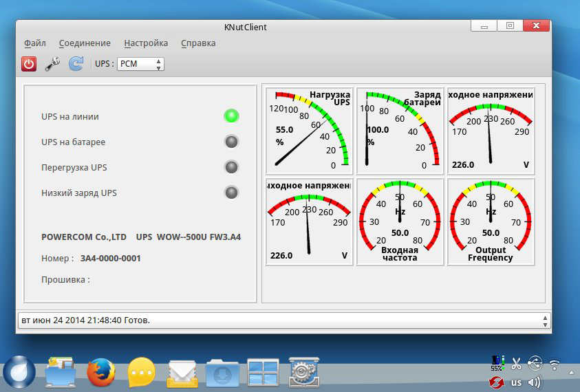
Task: Open the downloads folder in taskbar
Action: [222, 373]
